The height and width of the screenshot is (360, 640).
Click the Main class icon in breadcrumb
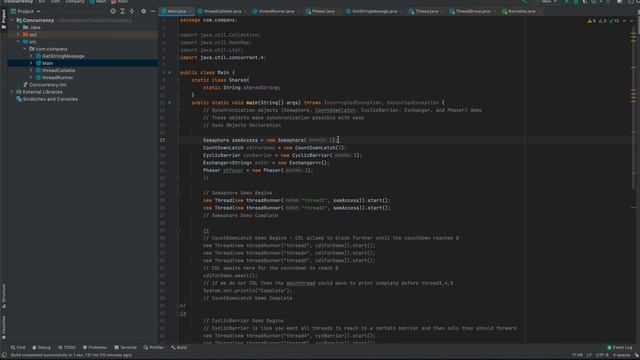coord(92,2)
